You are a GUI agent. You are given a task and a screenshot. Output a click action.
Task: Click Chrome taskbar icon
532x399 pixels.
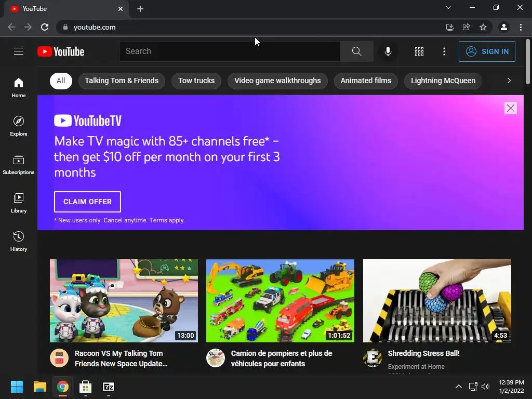click(x=62, y=387)
